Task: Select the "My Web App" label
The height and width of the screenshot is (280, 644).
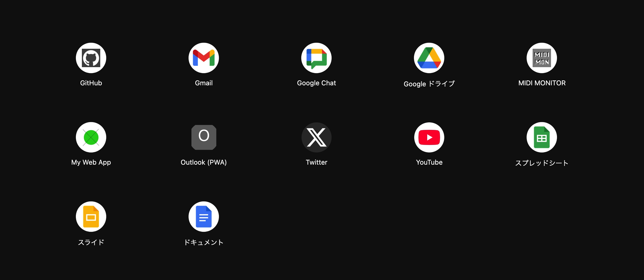Action: tap(91, 162)
